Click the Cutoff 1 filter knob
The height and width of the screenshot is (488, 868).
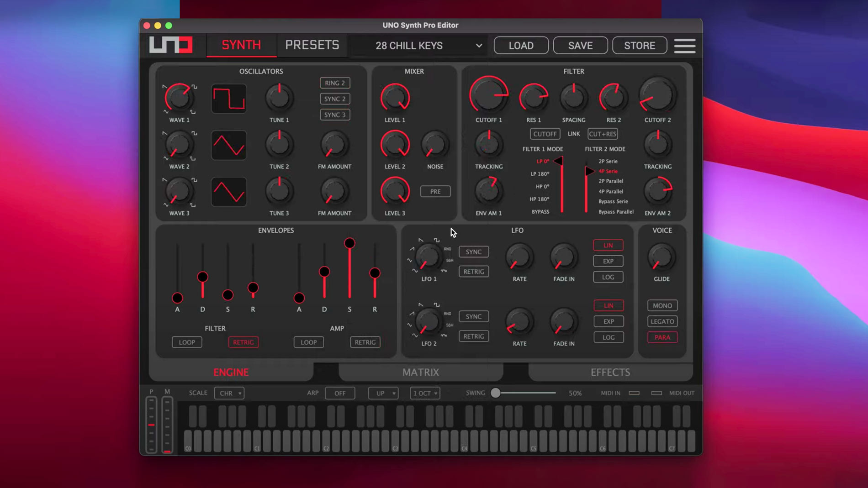click(x=488, y=95)
